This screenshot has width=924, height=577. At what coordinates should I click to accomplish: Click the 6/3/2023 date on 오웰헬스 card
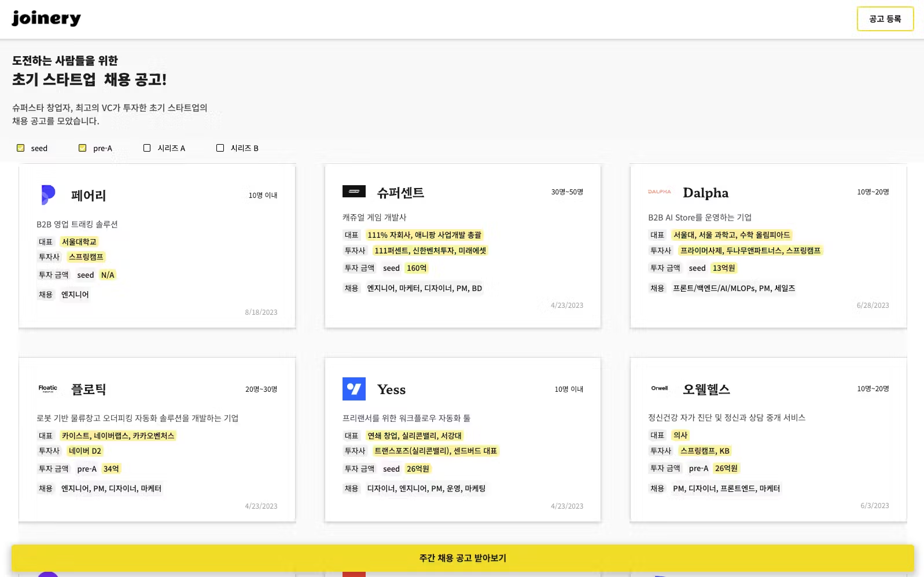click(x=875, y=506)
